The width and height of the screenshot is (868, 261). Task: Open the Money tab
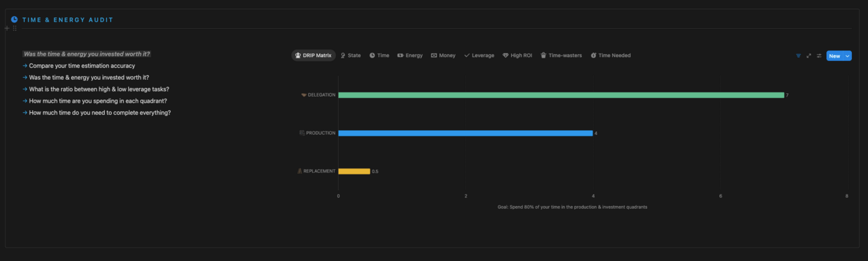click(443, 56)
